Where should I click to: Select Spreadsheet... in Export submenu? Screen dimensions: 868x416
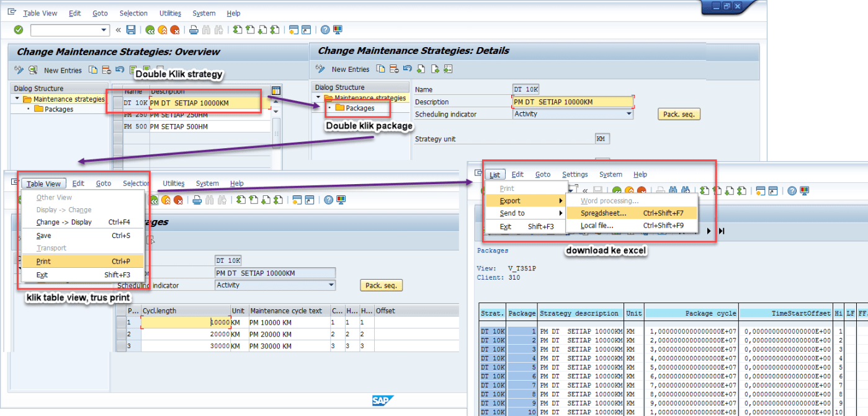tap(603, 213)
